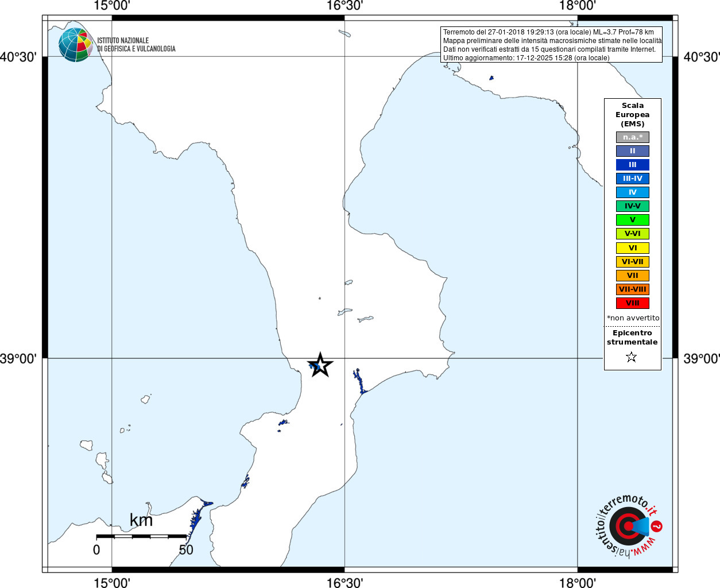Select the red VIII legend swatch
Screen dimensions: 720x588
tap(633, 303)
